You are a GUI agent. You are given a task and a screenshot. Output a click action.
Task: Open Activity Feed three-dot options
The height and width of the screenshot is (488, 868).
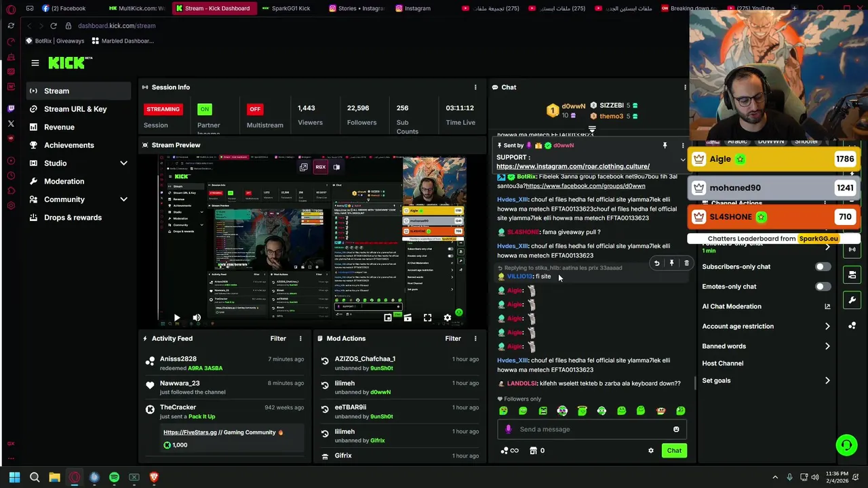click(300, 338)
